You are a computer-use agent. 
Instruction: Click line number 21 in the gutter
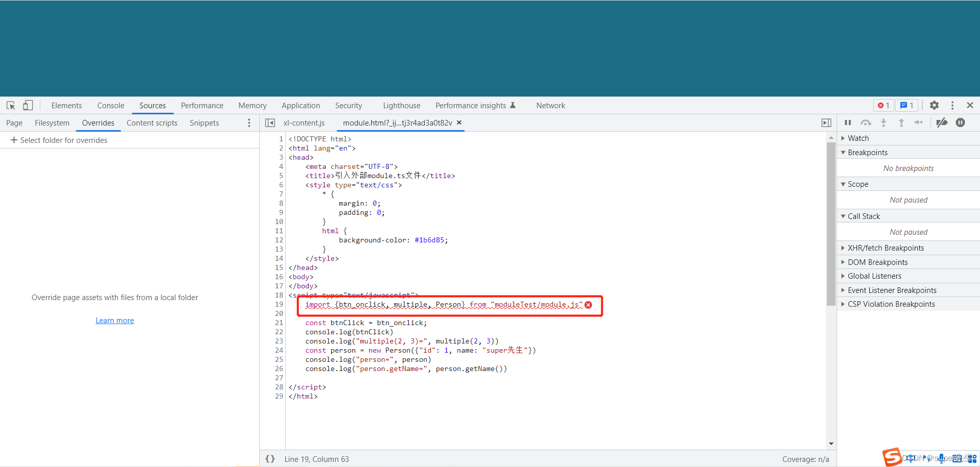(x=279, y=323)
